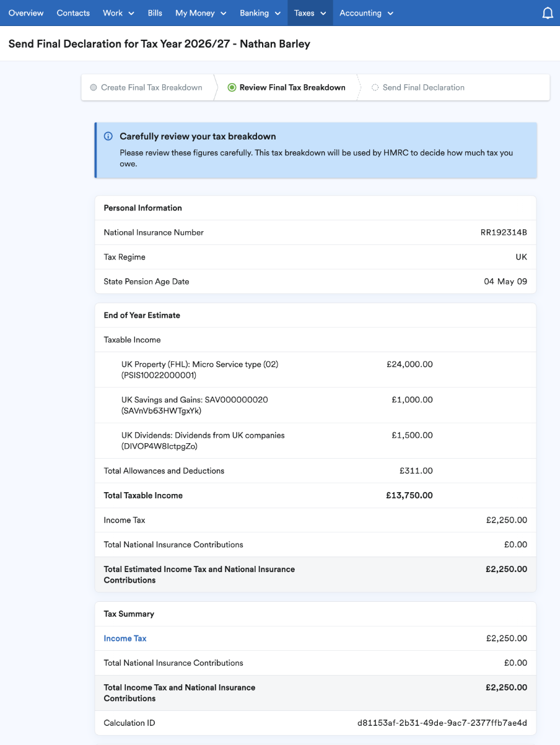
Task: Click the £1,500.00 dividends amount
Action: click(412, 435)
